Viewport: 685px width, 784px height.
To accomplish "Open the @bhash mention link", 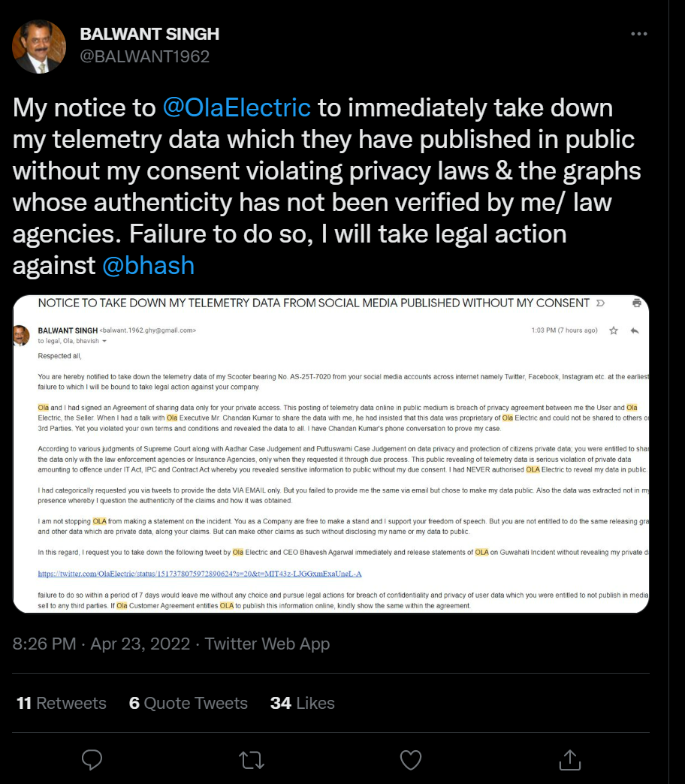I will pyautogui.click(x=148, y=265).
